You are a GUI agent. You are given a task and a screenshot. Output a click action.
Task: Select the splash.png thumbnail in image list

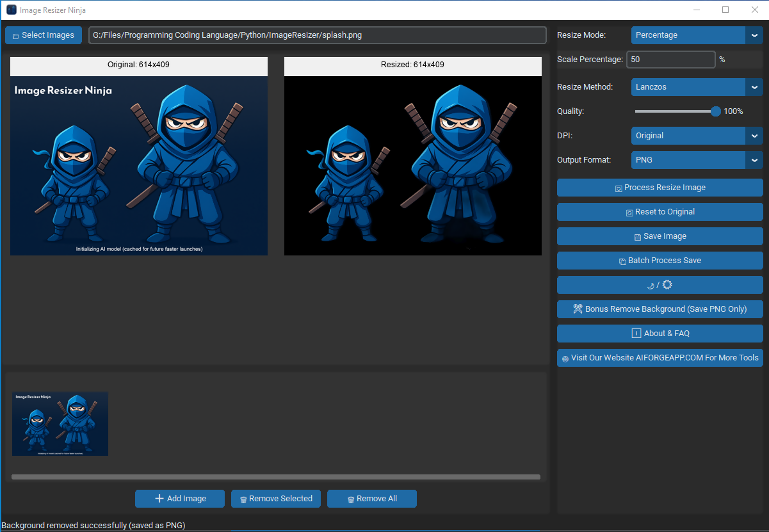click(x=60, y=424)
